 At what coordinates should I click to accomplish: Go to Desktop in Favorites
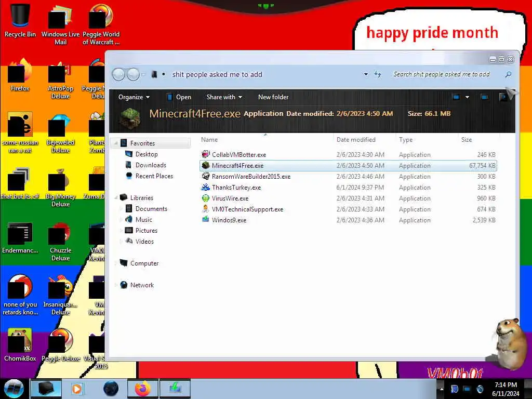point(141,154)
